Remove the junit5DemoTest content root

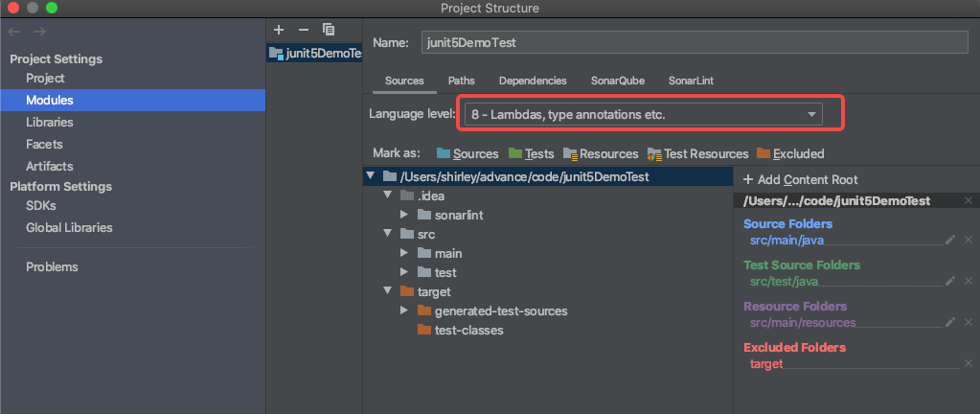(968, 200)
